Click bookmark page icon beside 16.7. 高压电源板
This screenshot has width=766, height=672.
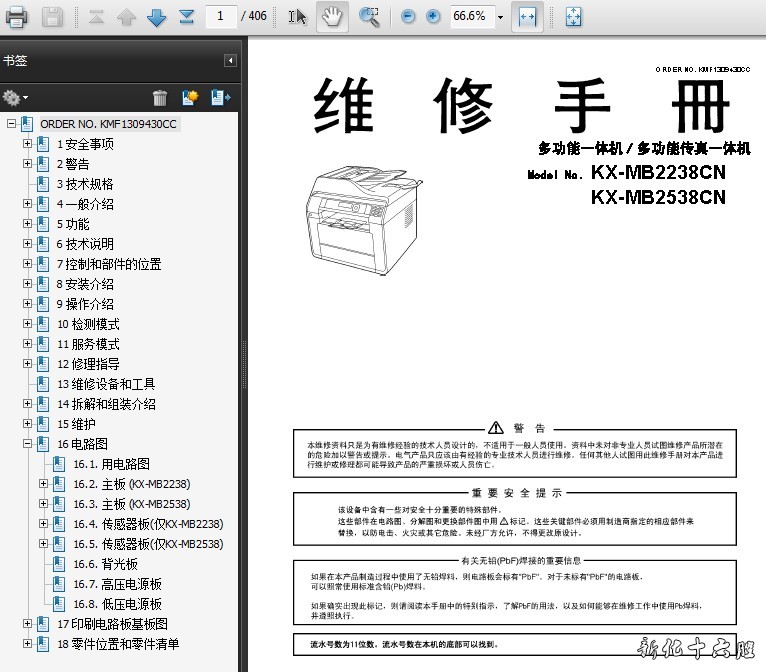59,584
